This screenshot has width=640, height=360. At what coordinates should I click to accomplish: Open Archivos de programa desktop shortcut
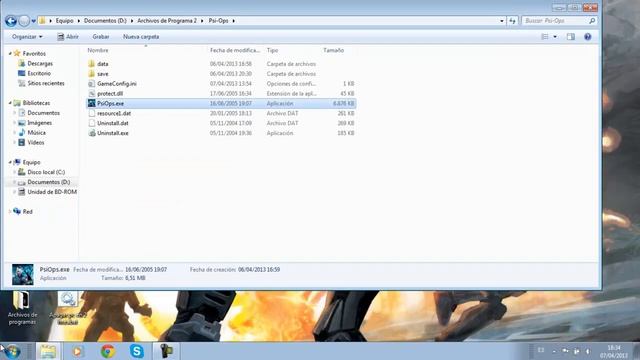22,308
